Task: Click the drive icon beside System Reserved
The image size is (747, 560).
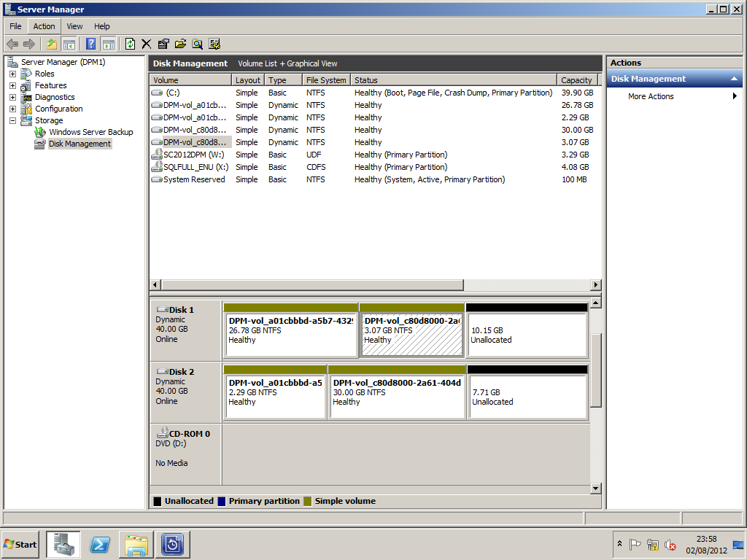Action: tap(157, 179)
